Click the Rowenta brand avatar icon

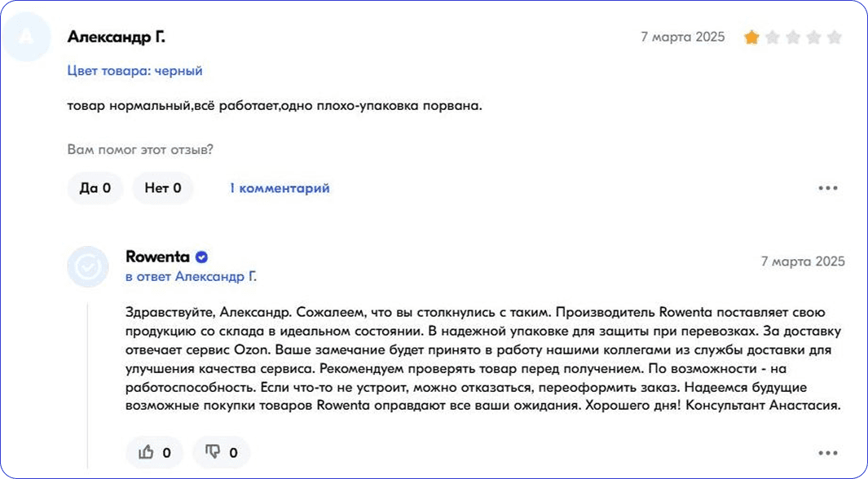tap(87, 266)
